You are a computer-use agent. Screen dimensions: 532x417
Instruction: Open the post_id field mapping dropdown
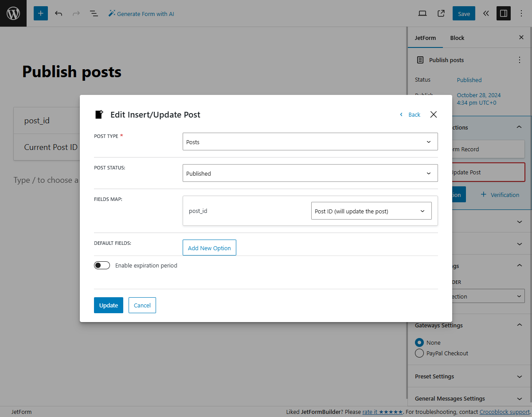[371, 211]
